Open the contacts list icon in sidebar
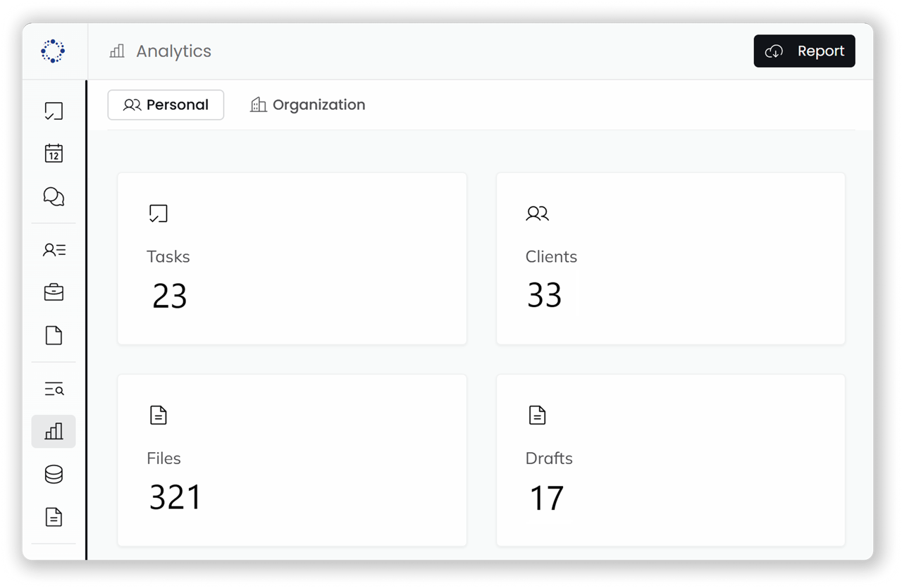Viewport: 902px width, 588px height. point(54,249)
